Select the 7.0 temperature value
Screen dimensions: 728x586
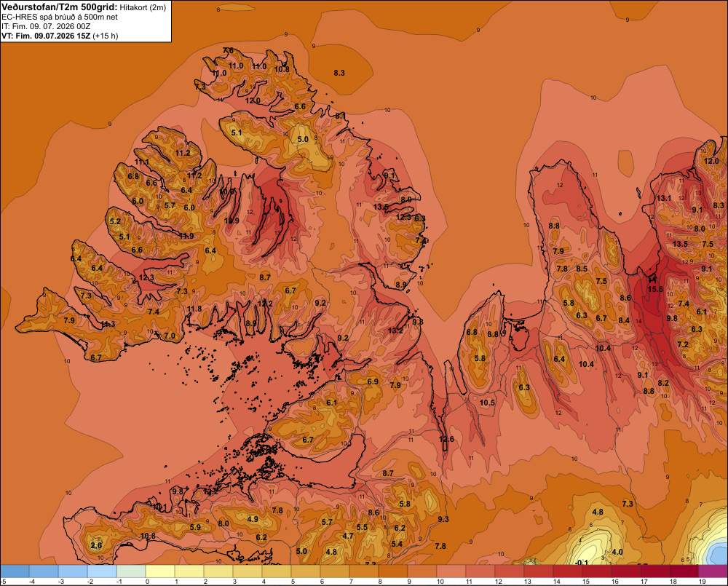click(x=170, y=336)
